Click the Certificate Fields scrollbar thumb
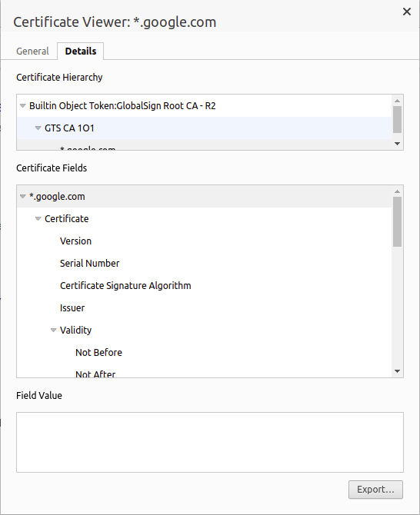420x515 pixels. click(x=398, y=221)
